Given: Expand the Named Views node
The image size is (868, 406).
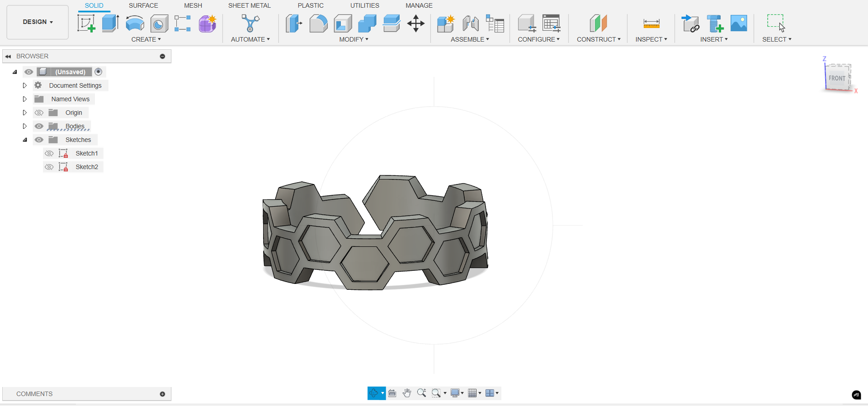Looking at the screenshot, I should [x=25, y=99].
